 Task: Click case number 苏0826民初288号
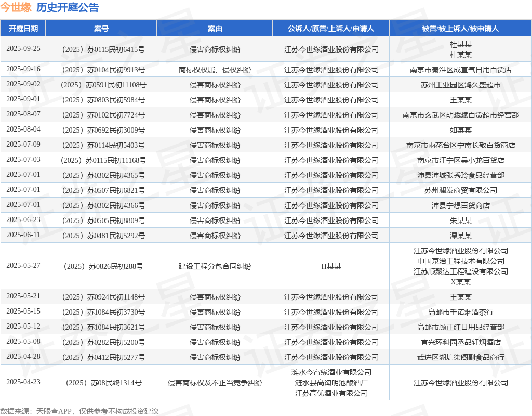(103, 267)
